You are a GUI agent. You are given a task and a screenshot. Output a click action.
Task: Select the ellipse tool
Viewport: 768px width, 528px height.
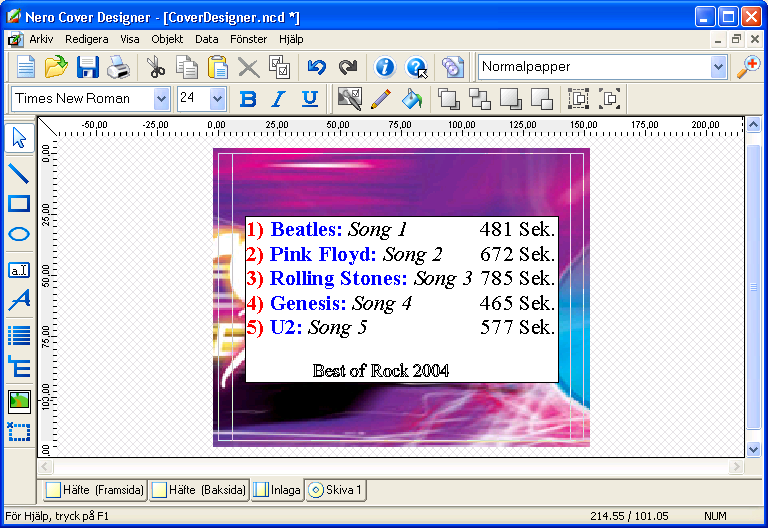(x=19, y=234)
